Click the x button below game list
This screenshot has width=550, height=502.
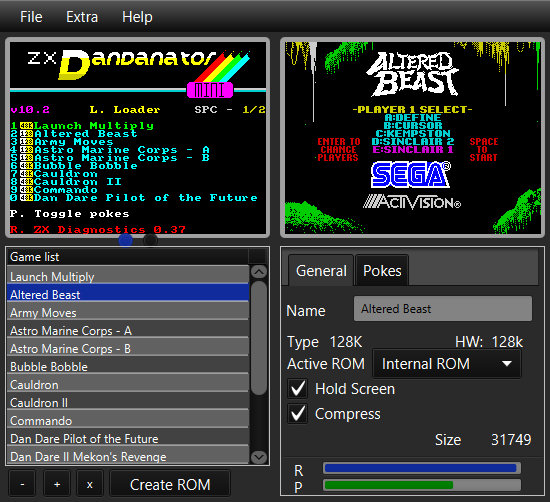(x=90, y=484)
